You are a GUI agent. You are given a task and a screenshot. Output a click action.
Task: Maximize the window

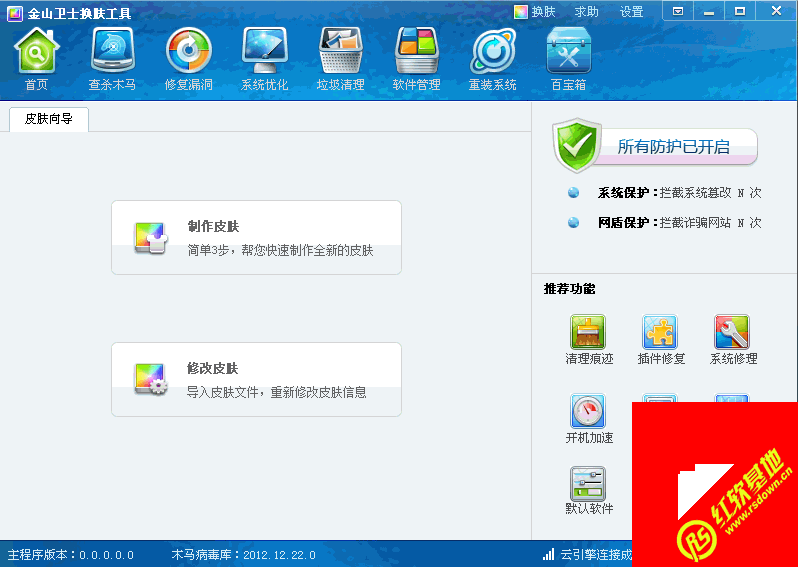point(740,11)
